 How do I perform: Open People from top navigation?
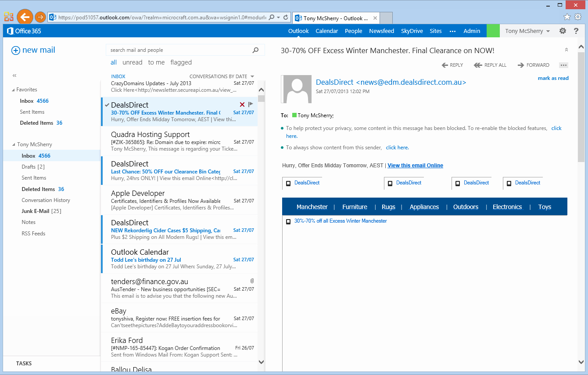tap(354, 31)
